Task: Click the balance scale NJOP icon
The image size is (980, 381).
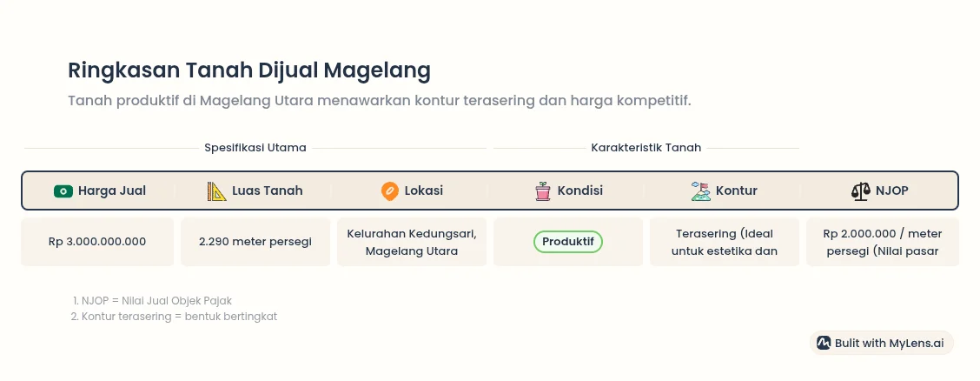Action: (x=860, y=190)
